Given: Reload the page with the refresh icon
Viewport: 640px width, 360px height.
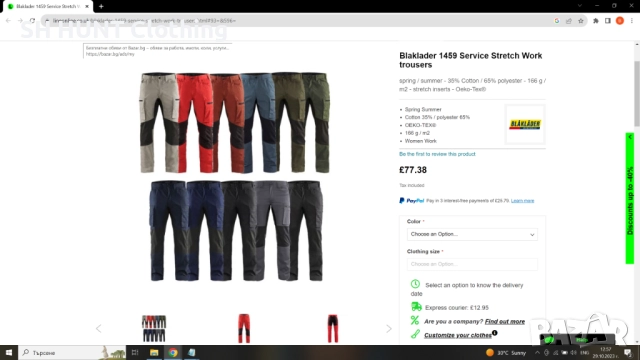Looking at the screenshot, I should pos(32,21).
